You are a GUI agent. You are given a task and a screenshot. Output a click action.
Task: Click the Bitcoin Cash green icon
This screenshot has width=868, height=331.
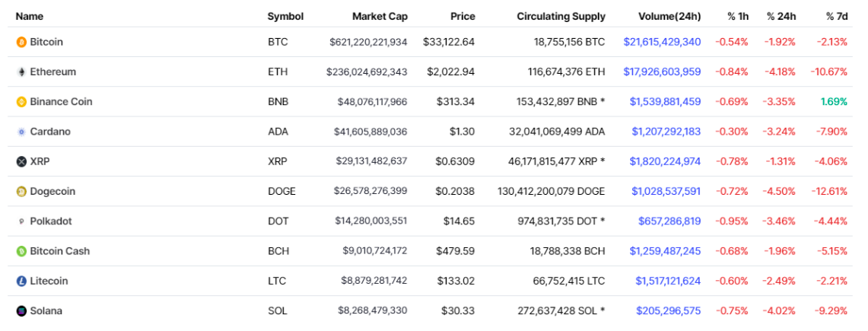click(x=21, y=251)
